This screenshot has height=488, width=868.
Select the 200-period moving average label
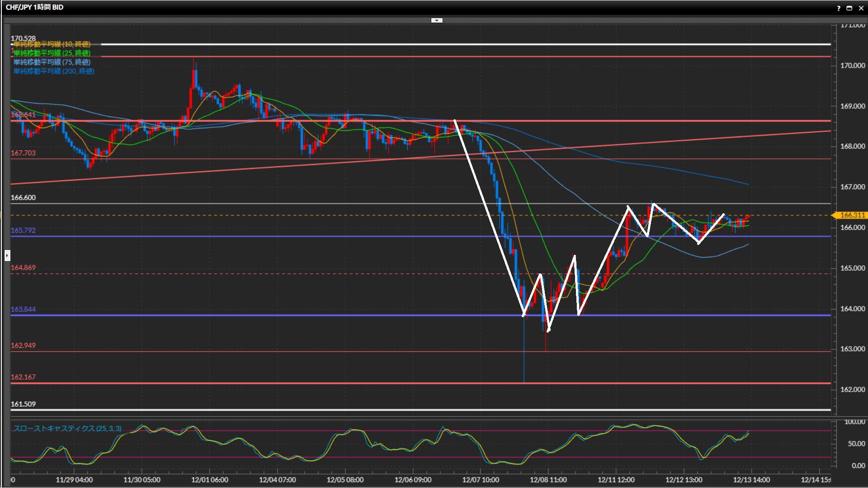(x=54, y=71)
